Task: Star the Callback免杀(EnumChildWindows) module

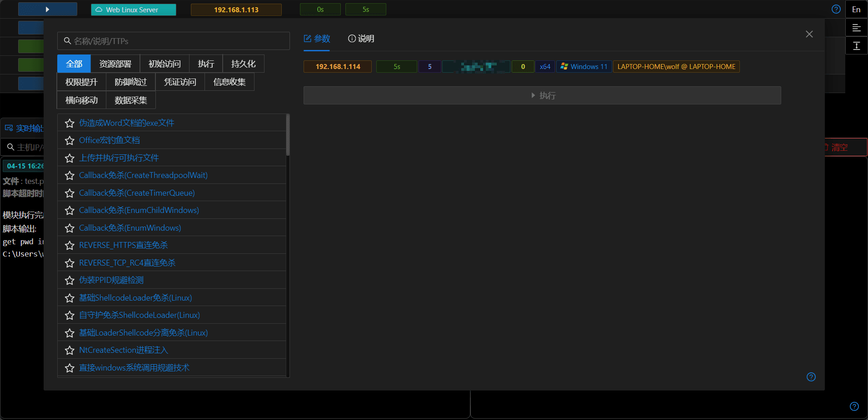Action: click(70, 210)
